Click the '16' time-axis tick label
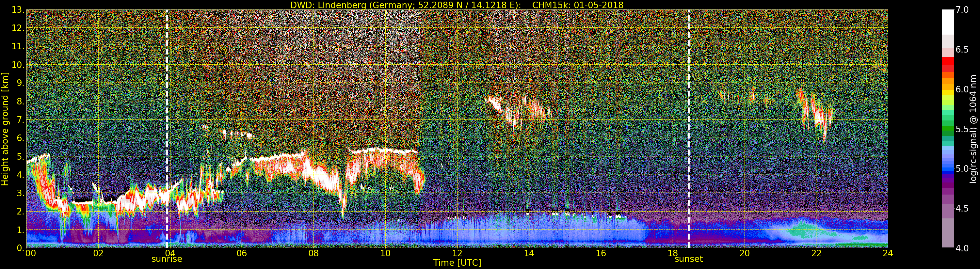980x269 pixels. [x=601, y=253]
